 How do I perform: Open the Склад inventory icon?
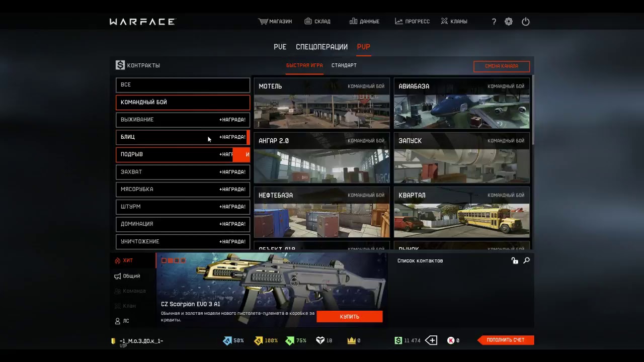click(308, 22)
